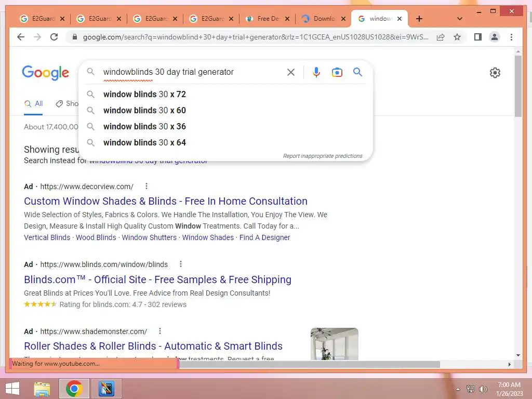Expand the tab search chevron
Viewport: 532px width, 399px height.
pyautogui.click(x=459, y=19)
